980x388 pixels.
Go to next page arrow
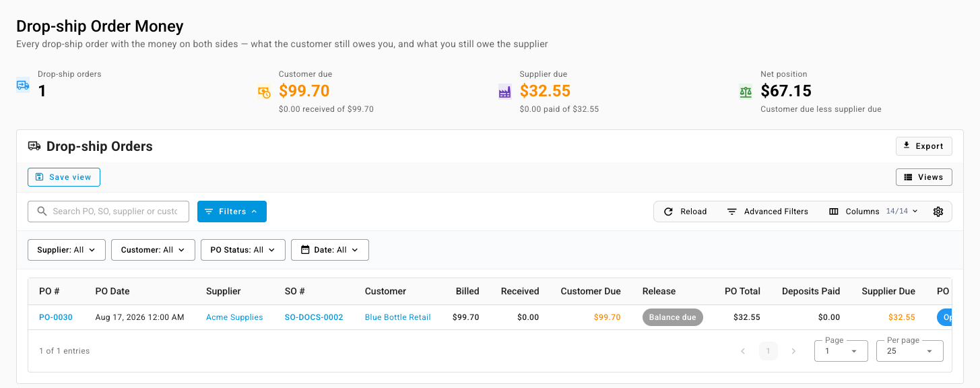(793, 351)
